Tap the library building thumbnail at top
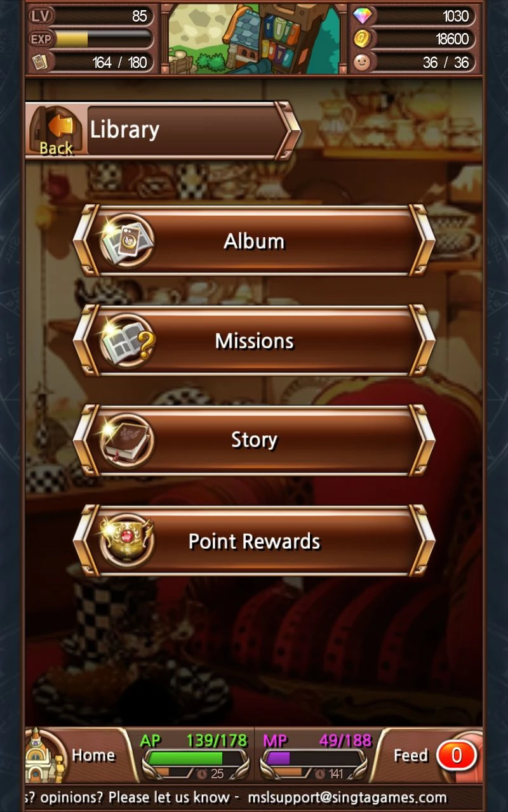 [254, 38]
